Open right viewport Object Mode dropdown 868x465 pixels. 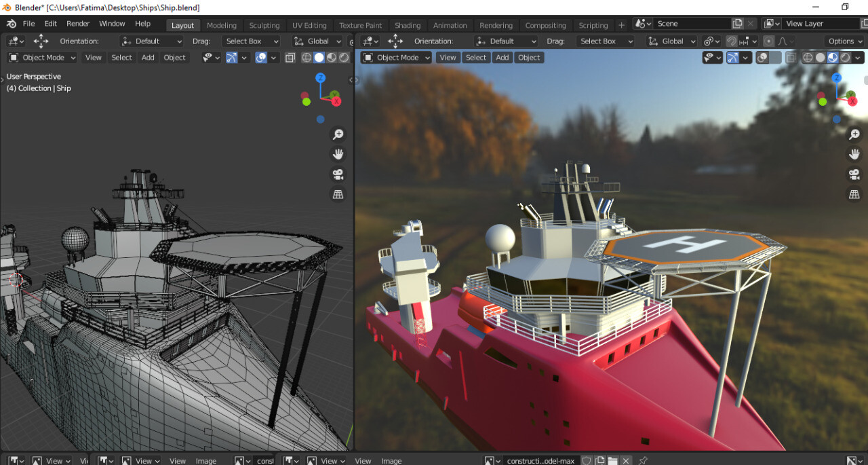click(396, 58)
